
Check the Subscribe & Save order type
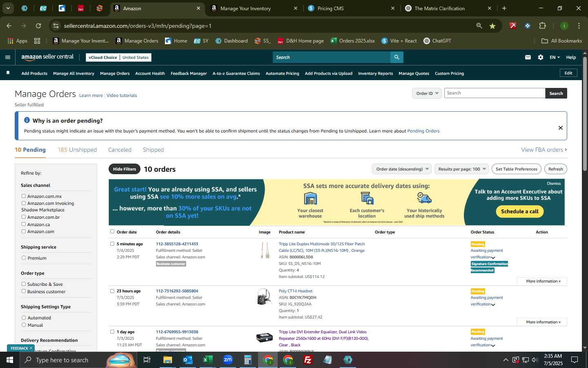tap(24, 284)
